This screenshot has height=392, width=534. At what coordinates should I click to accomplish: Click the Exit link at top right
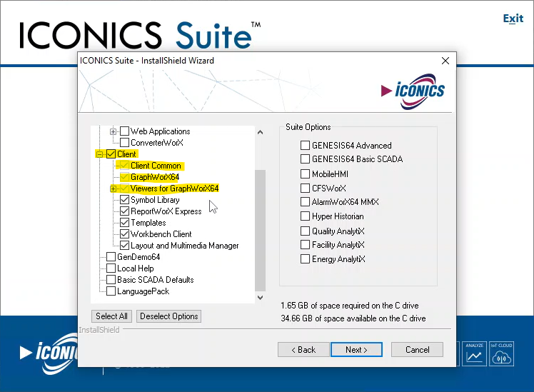(x=513, y=19)
